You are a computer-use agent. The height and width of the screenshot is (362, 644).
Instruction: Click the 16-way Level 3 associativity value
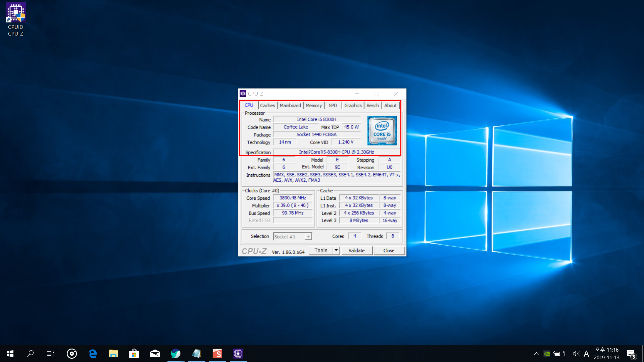pos(390,221)
